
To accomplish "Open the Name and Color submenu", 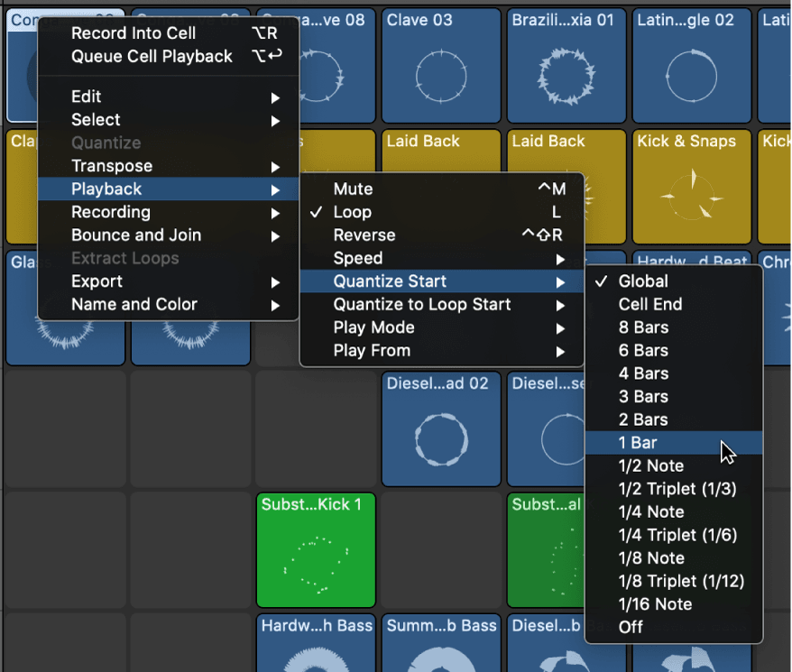I will (x=168, y=304).
